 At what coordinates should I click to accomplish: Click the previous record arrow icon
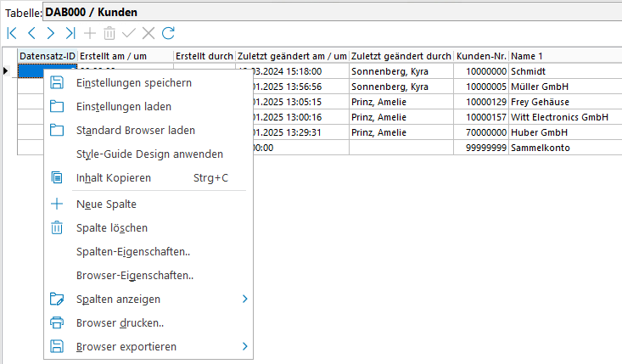click(x=31, y=33)
